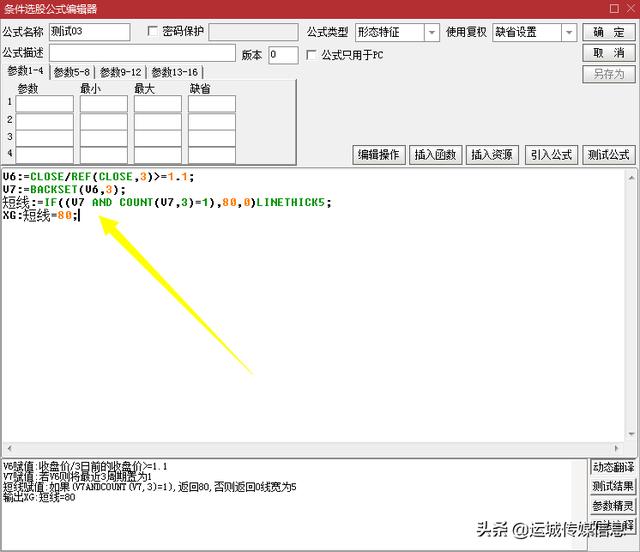Click row 4 parameter name field
The height and width of the screenshot is (552, 640).
pyautogui.click(x=44, y=155)
